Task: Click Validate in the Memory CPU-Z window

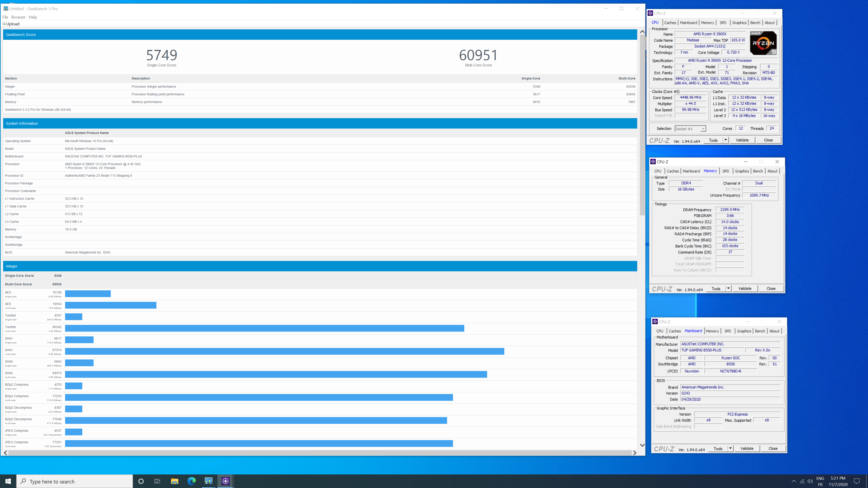Action: click(745, 289)
